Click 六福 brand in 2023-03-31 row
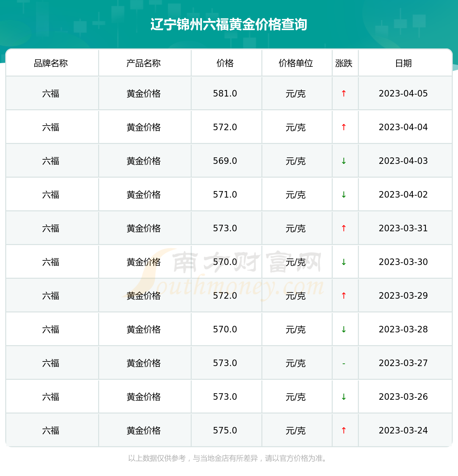The image size is (458, 476). point(51,228)
